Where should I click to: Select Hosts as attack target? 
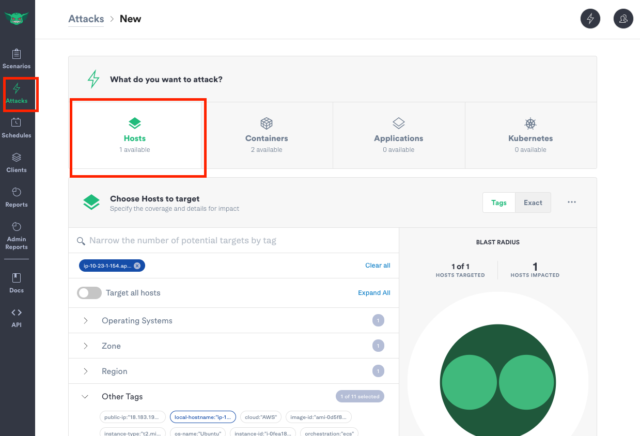pyautogui.click(x=135, y=135)
